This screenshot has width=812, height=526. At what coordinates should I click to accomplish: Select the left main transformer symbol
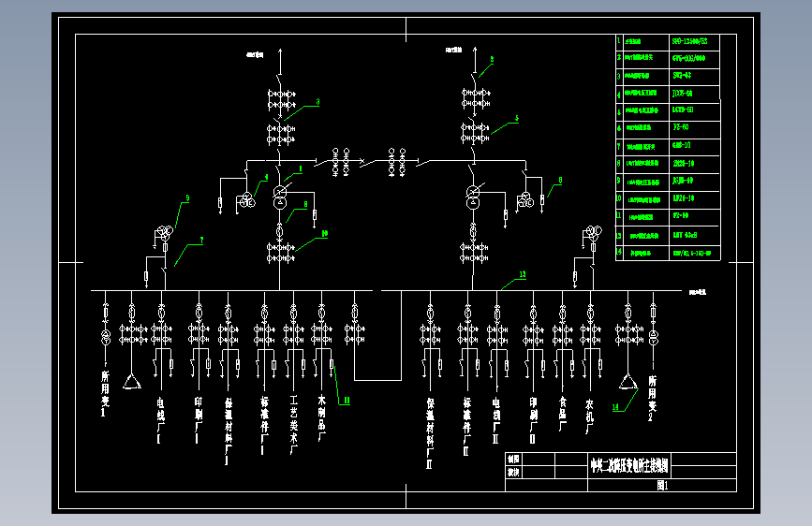pyautogui.click(x=280, y=197)
